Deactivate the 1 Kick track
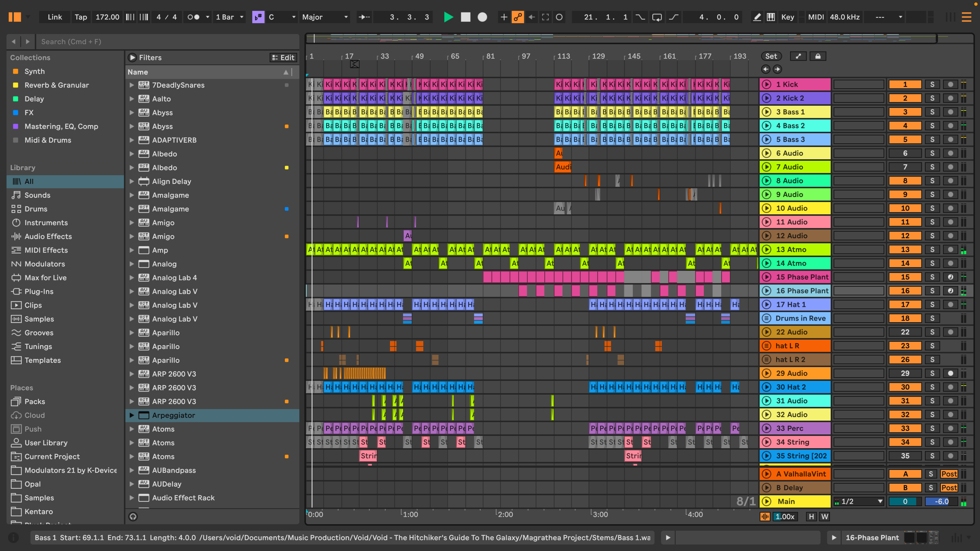Image resolution: width=980 pixels, height=551 pixels. 905,84
